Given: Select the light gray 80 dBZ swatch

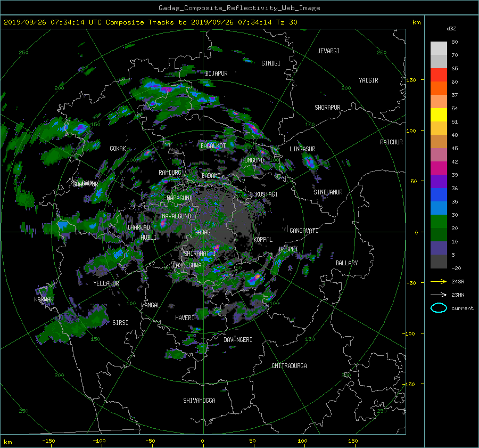Looking at the screenshot, I should coord(439,48).
